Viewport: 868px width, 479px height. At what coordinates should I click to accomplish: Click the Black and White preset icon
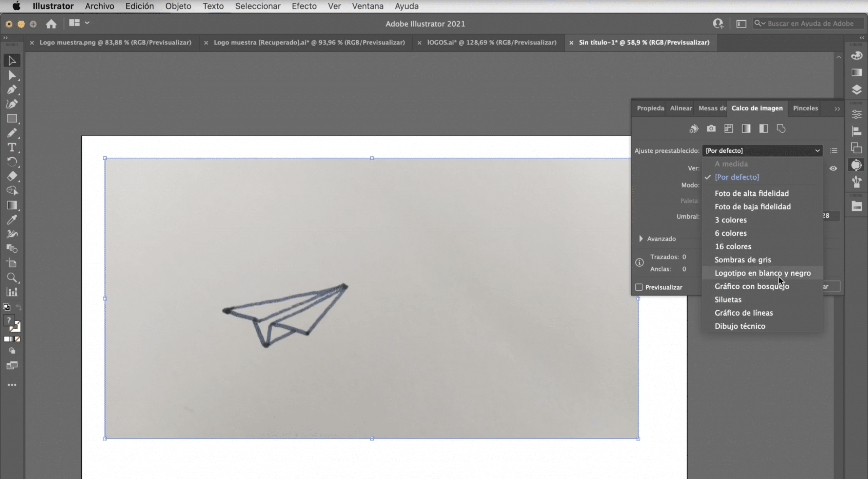pyautogui.click(x=764, y=129)
